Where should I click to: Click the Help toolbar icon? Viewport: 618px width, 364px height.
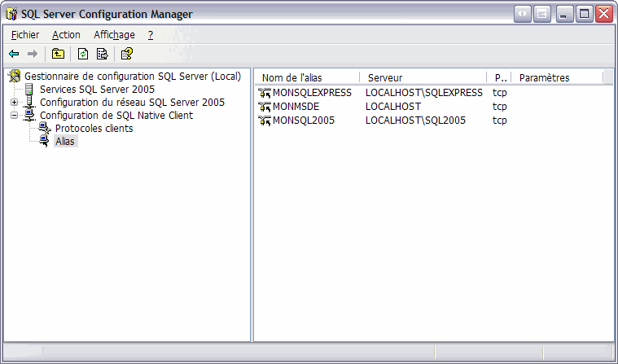pos(127,54)
